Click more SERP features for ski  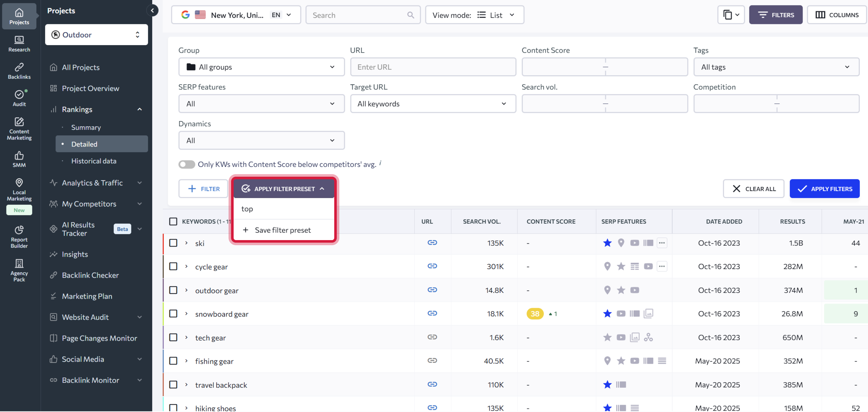(662, 243)
